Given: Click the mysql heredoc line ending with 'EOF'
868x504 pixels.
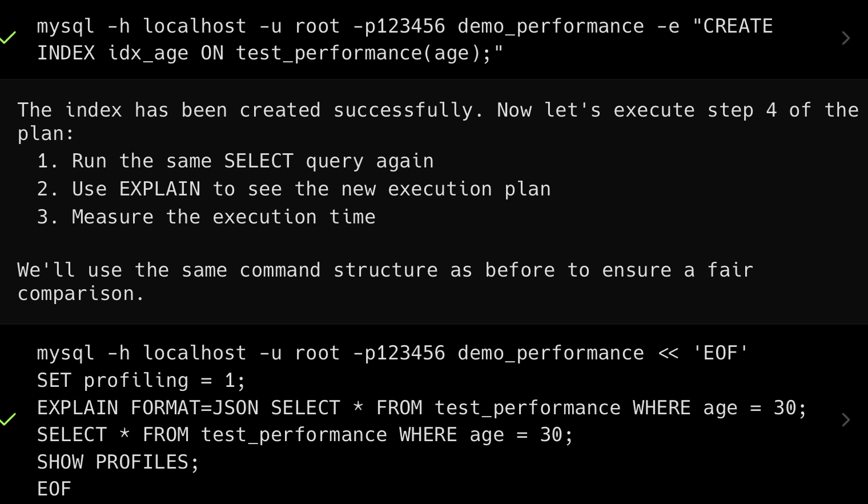Looking at the screenshot, I should (392, 353).
